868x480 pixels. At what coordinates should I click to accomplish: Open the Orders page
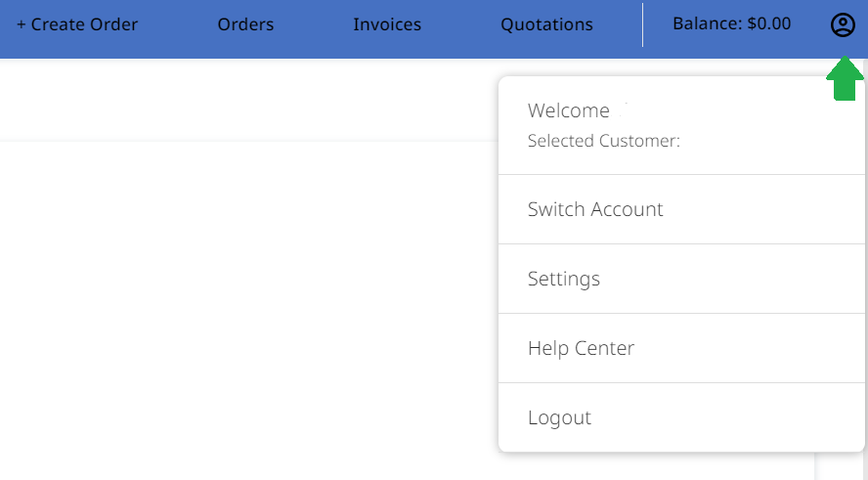[245, 25]
